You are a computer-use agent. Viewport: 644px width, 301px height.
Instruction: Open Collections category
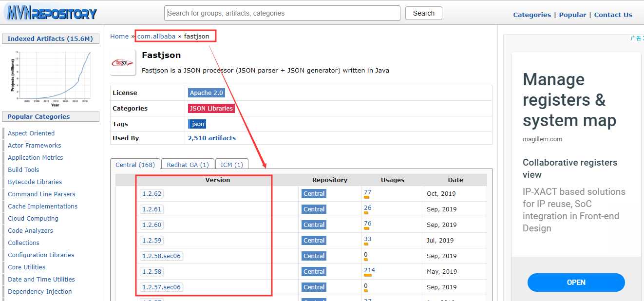pos(23,243)
